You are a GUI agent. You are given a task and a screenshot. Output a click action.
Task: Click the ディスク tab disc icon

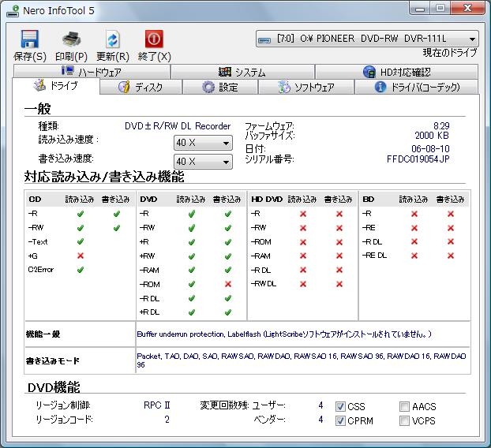coord(124,87)
